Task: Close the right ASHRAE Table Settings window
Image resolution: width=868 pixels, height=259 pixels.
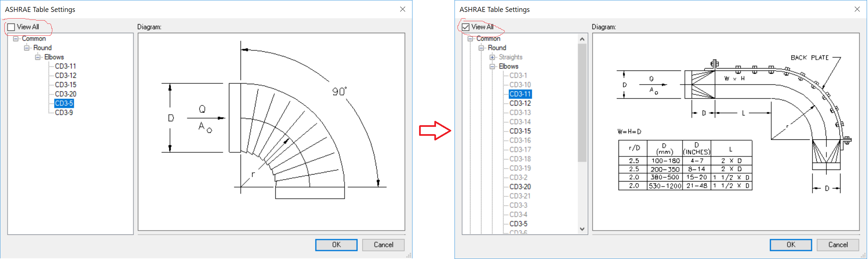Action: (x=857, y=9)
